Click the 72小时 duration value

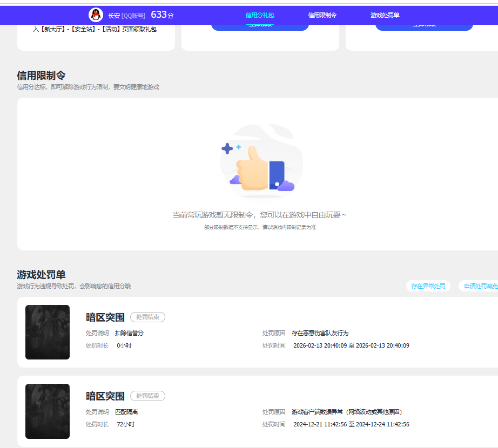pos(126,424)
